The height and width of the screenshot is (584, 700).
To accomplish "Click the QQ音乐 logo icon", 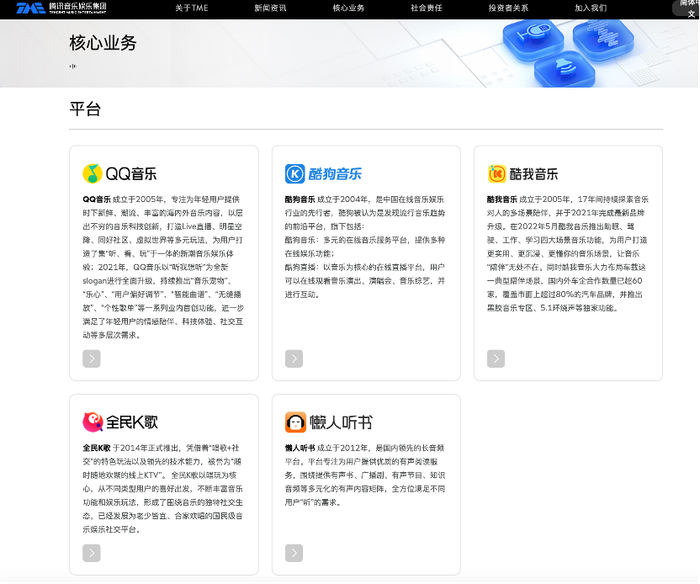I will coord(92,174).
